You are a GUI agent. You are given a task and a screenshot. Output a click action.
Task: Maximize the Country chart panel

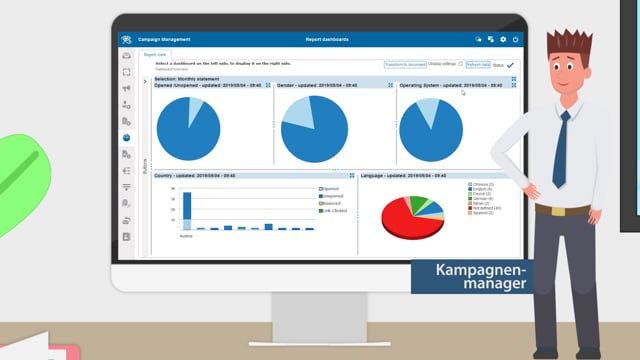click(x=352, y=176)
